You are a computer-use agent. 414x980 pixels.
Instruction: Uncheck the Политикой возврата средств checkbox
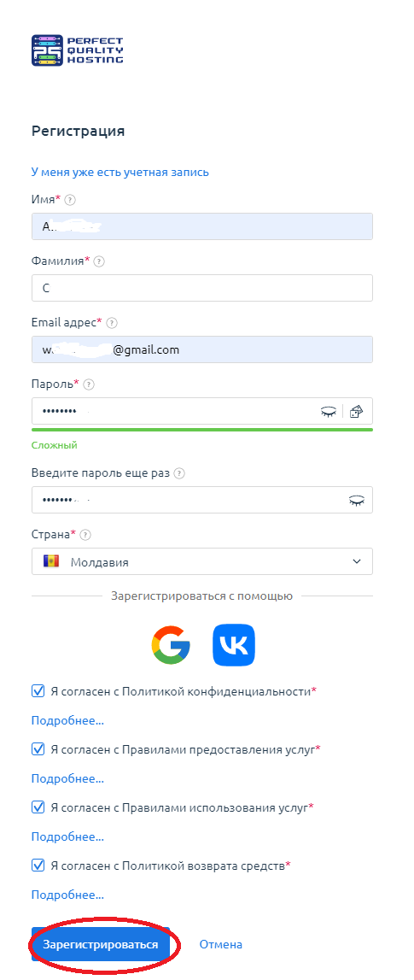coord(38,866)
